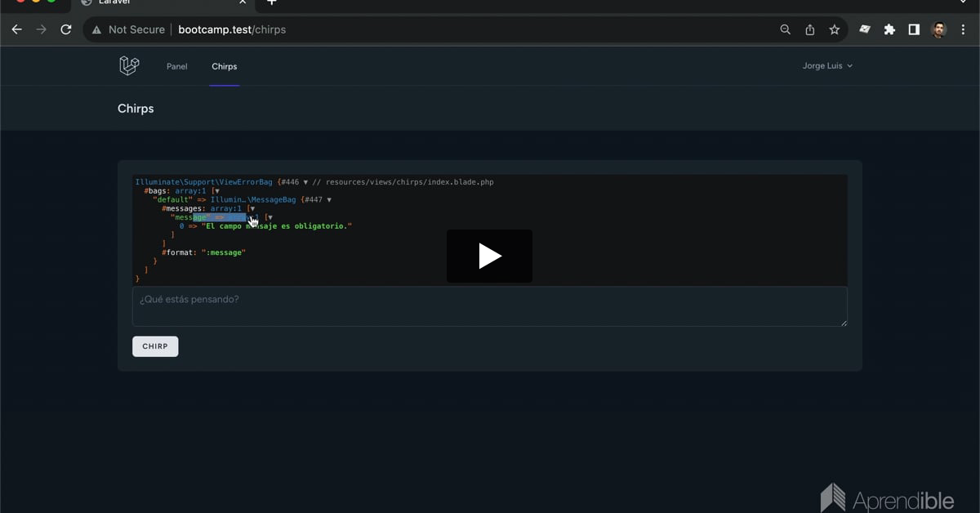
Task: Click the Illuminate\Support\ViewErrorBag class name
Action: pyautogui.click(x=204, y=182)
